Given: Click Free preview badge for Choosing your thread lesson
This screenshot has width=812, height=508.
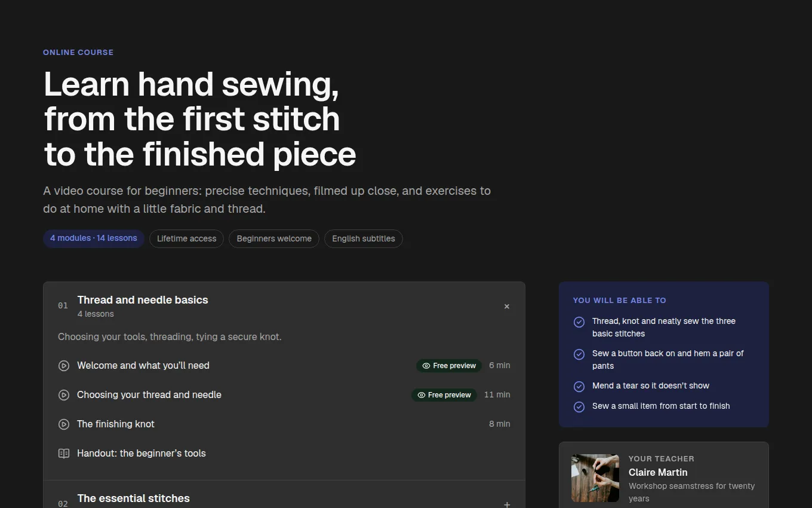Looking at the screenshot, I should coord(444,395).
